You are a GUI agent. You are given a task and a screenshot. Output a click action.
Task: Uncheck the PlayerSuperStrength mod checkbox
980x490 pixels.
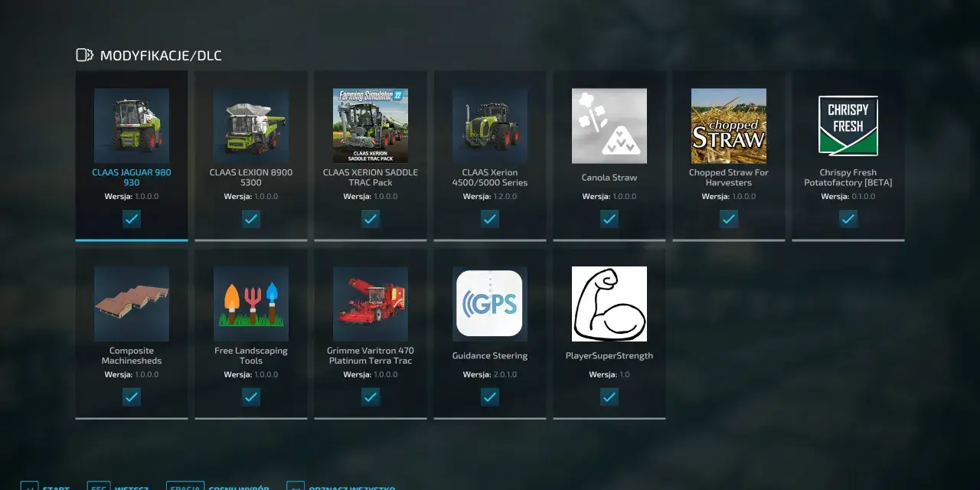point(609,397)
